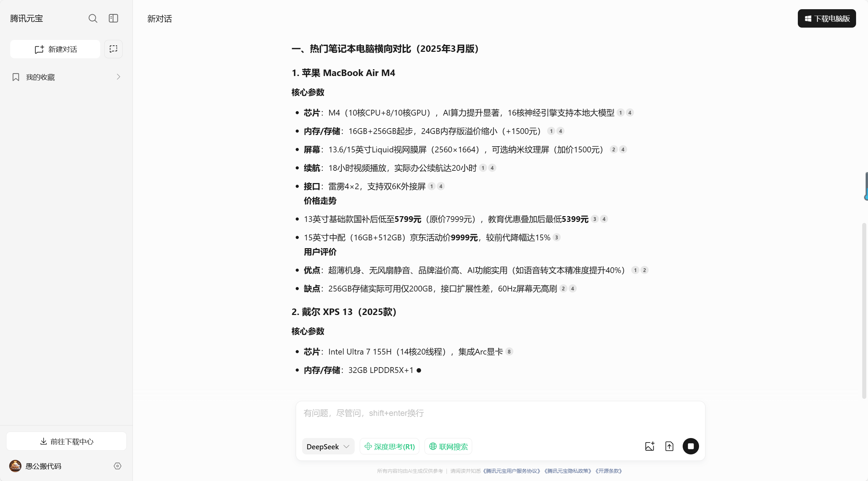Click the screenshot capture icon beside 新建对话

tap(113, 49)
